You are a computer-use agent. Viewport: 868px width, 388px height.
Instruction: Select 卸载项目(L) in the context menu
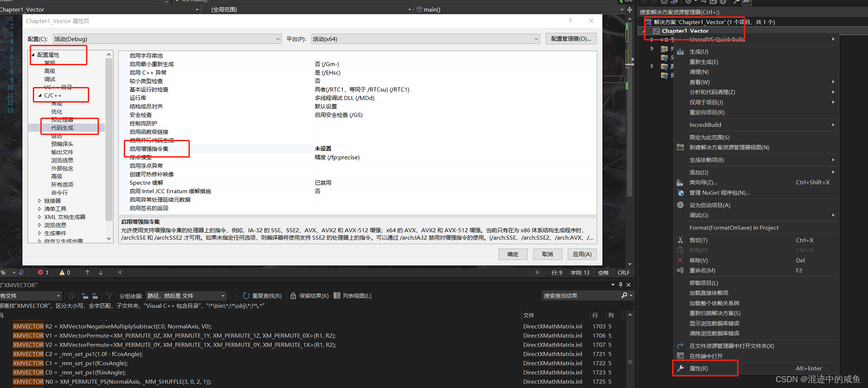(756, 283)
